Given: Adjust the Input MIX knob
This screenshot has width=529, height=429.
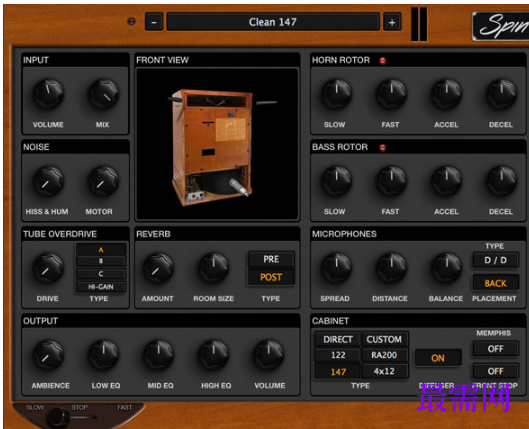Looking at the screenshot, I should tap(104, 93).
